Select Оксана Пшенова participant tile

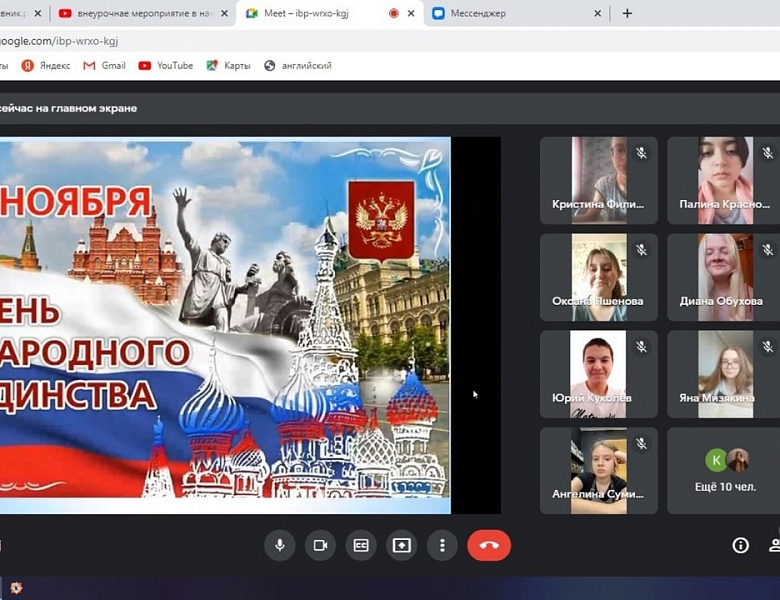(x=598, y=277)
